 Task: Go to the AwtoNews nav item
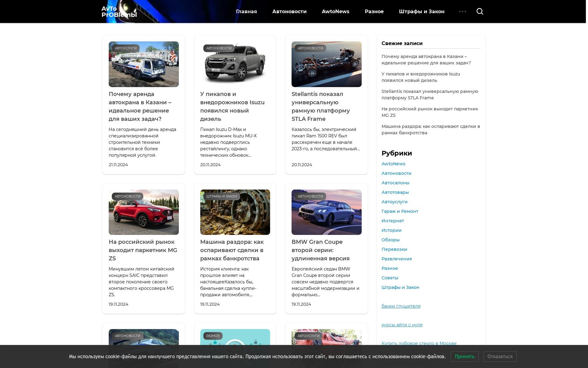[335, 12]
